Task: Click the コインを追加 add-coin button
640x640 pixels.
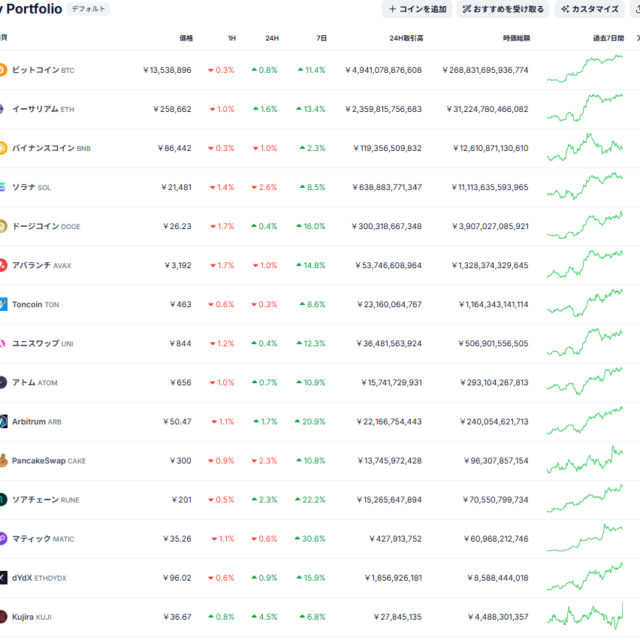Action: tap(417, 9)
